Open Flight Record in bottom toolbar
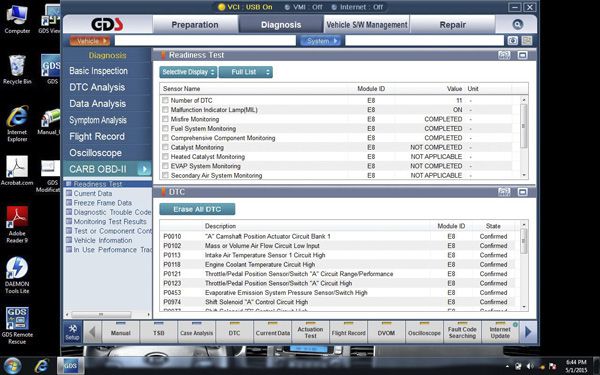Image resolution: width=600 pixels, height=375 pixels. [348, 332]
